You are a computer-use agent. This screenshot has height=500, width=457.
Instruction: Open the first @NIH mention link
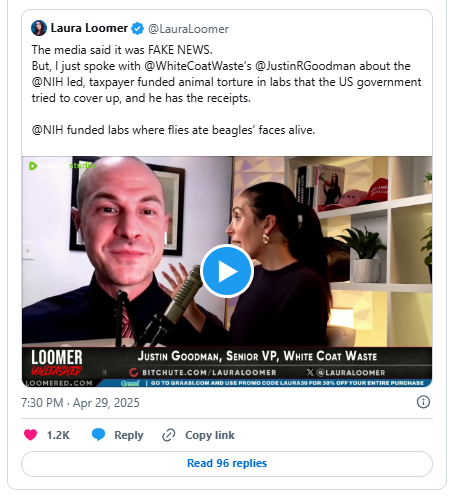pyautogui.click(x=47, y=82)
